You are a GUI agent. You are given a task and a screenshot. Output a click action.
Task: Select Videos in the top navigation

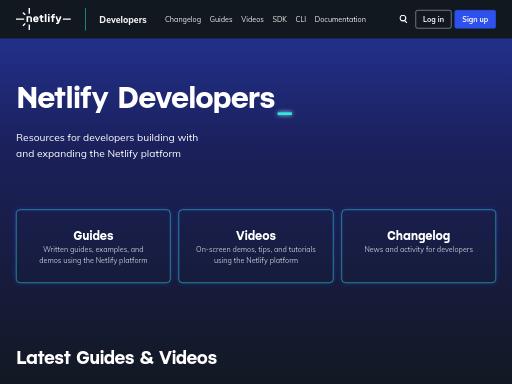(x=252, y=19)
